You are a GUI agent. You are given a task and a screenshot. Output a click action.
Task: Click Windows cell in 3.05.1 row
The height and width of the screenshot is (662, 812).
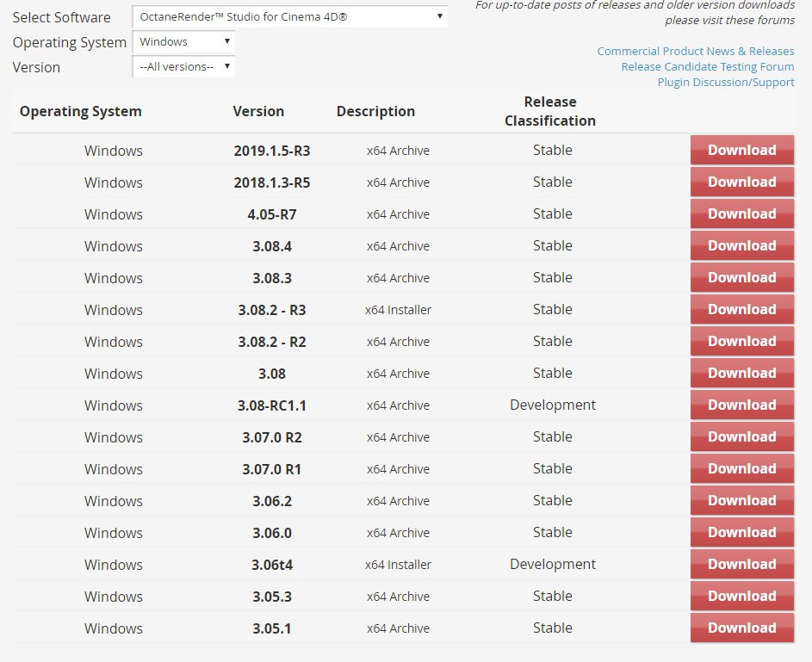tap(114, 628)
